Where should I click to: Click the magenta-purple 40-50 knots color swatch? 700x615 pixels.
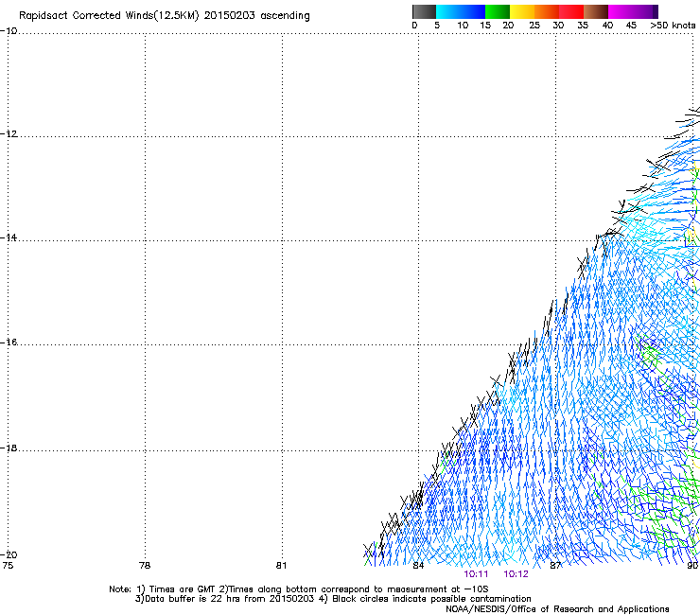[633, 11]
